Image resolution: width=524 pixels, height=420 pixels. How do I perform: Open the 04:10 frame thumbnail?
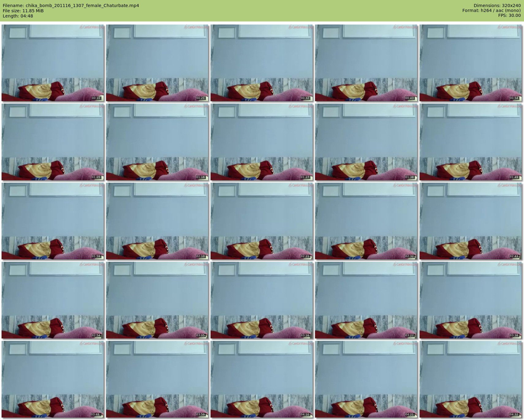[x=262, y=379]
